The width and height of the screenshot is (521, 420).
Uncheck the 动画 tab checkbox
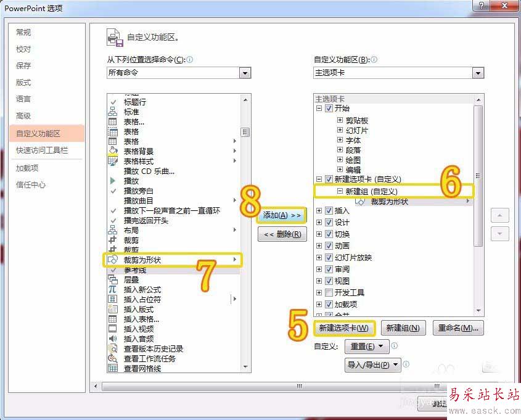329,246
